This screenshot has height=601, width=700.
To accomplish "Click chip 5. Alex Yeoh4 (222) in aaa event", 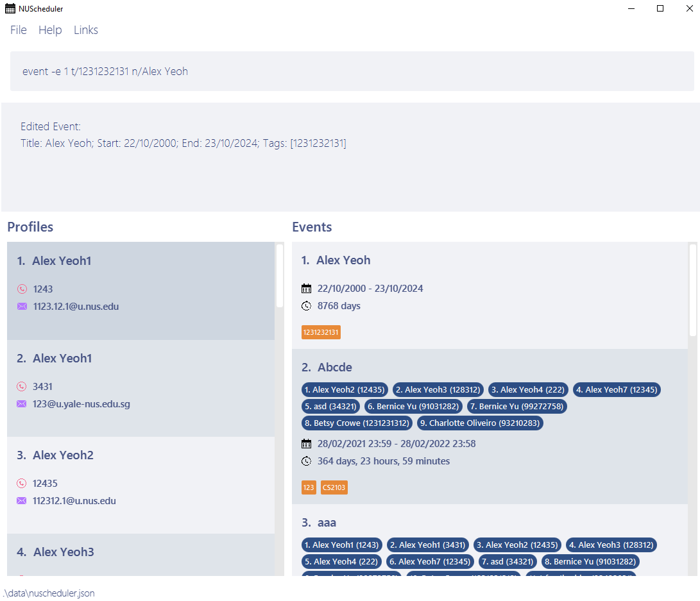I will [341, 562].
